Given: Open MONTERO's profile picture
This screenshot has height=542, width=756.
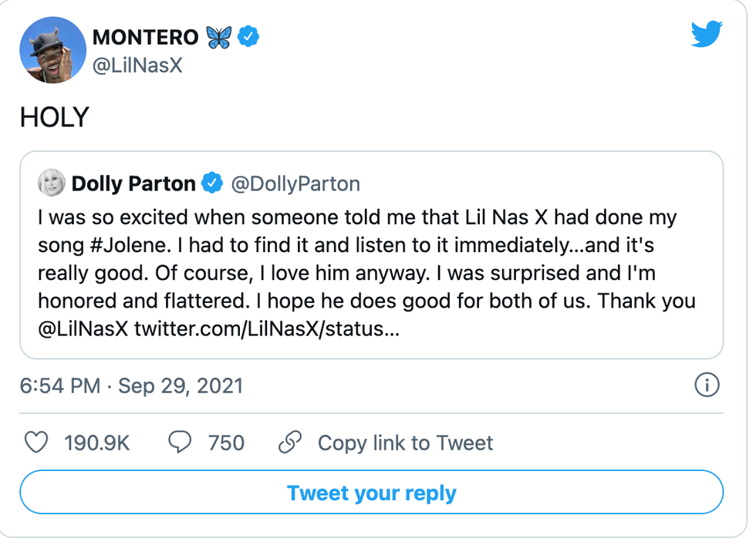Looking at the screenshot, I should pos(52,49).
